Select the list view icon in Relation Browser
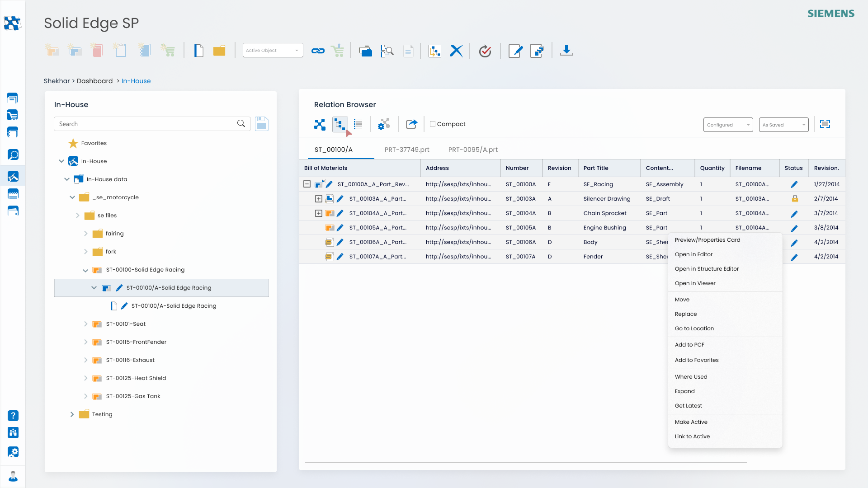868x488 pixels. (x=358, y=124)
